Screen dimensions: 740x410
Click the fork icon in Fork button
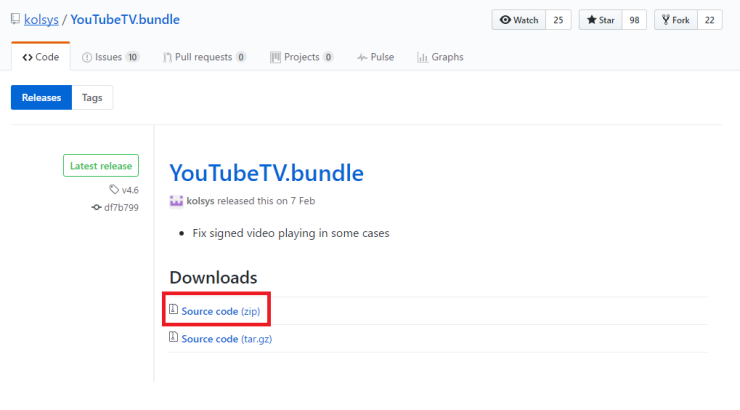pyautogui.click(x=665, y=20)
